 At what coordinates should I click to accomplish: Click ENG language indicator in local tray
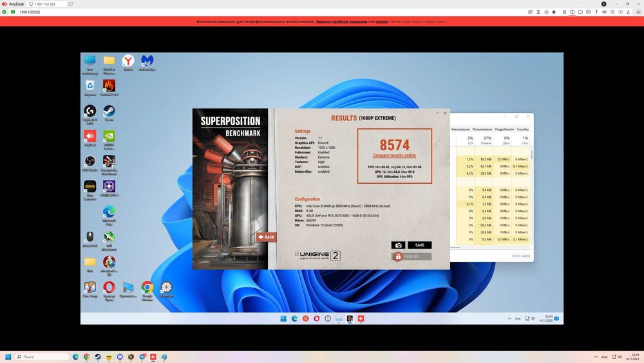click(604, 357)
